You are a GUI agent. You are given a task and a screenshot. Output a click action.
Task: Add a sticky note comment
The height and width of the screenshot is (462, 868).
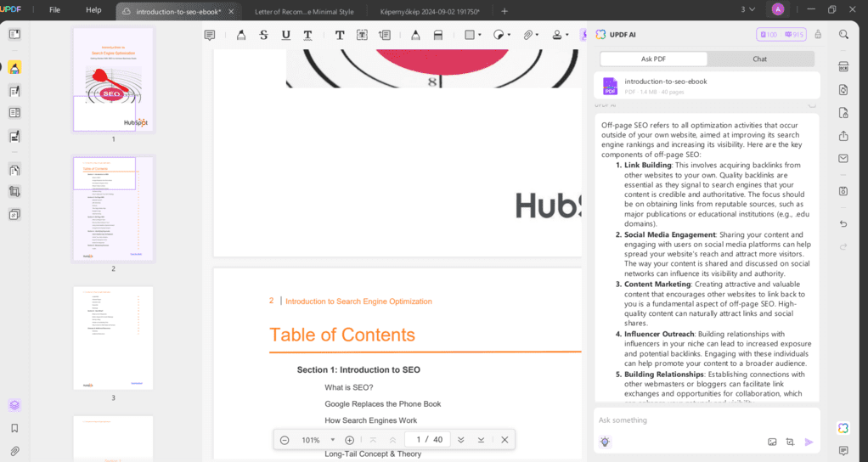210,35
